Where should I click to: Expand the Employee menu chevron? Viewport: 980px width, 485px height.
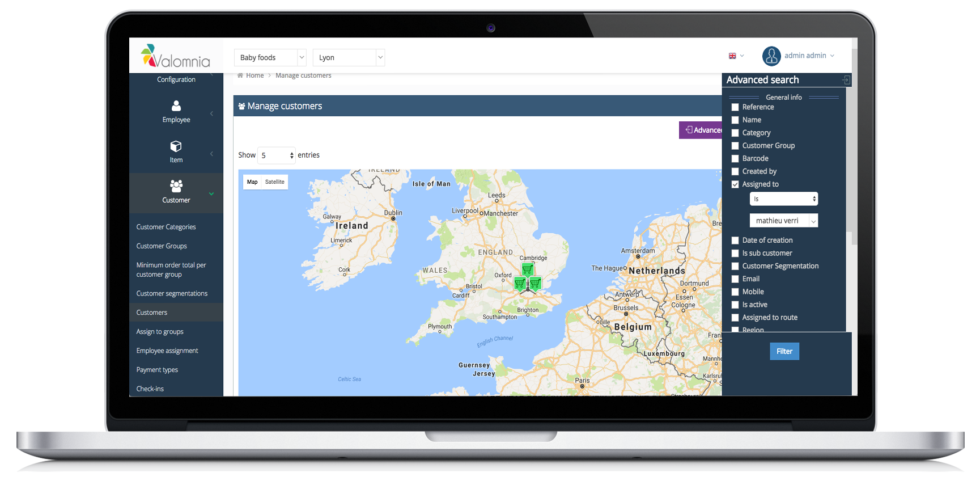pyautogui.click(x=212, y=113)
